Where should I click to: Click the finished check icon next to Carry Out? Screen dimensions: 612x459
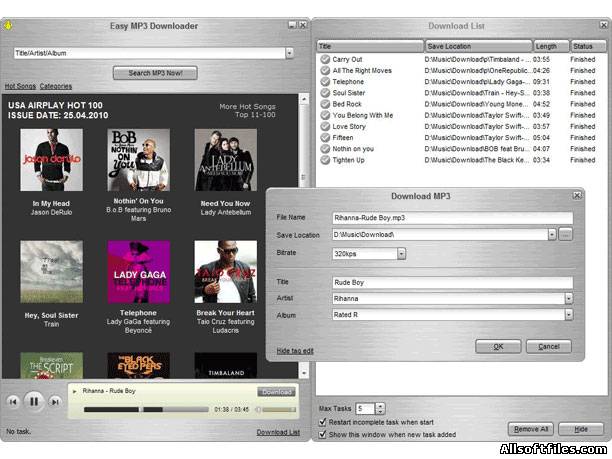pyautogui.click(x=325, y=59)
